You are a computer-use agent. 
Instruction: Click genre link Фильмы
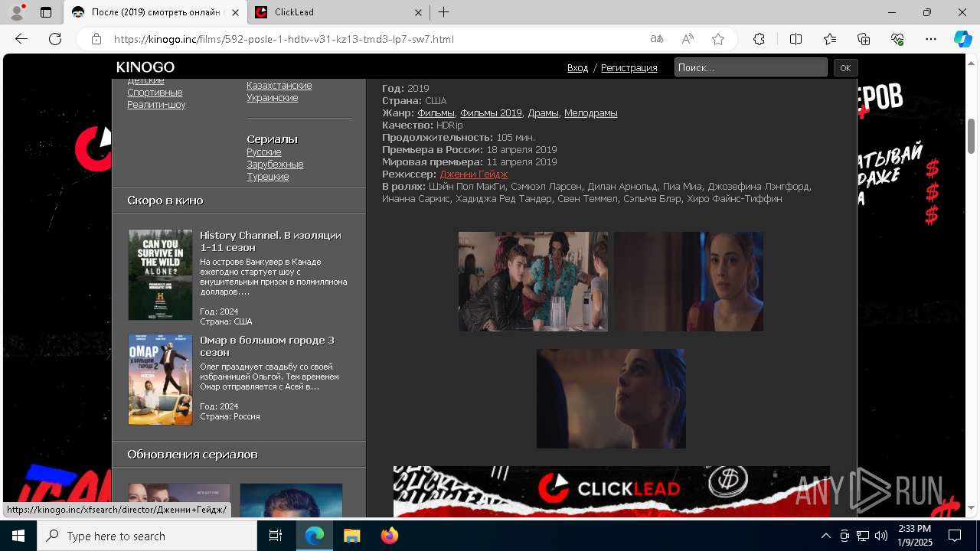[x=436, y=113]
